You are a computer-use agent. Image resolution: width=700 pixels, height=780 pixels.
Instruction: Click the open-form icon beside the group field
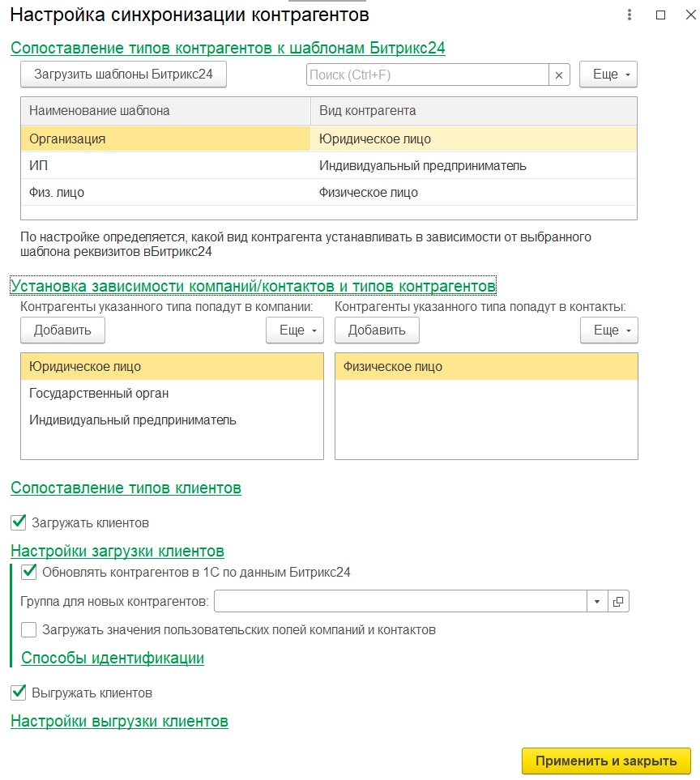[618, 601]
